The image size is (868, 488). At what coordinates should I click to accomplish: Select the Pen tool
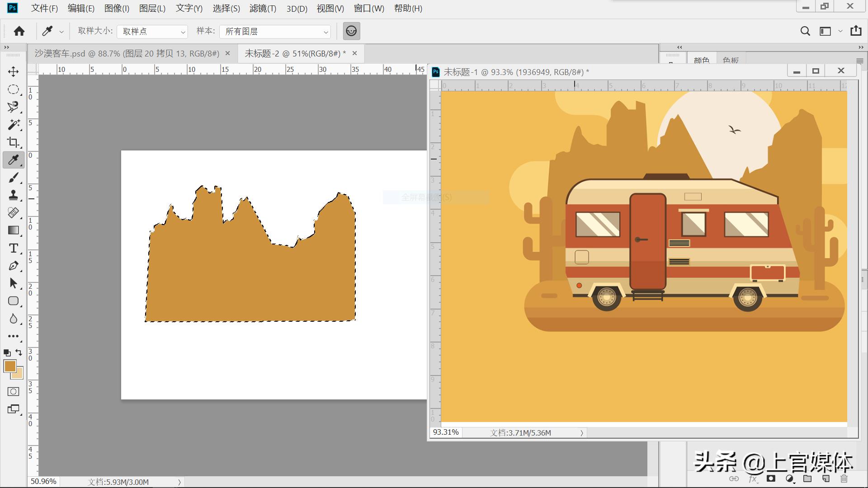pos(13,266)
